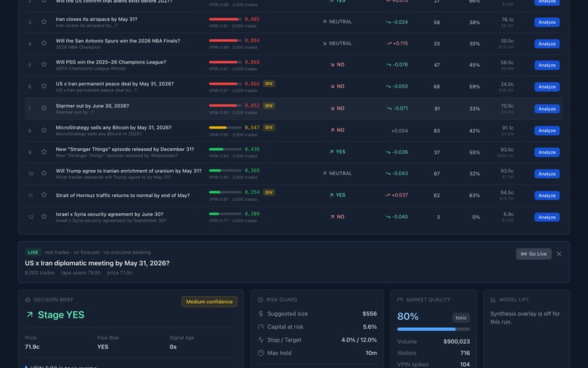The height and width of the screenshot is (368, 588).
Task: Click the 10m Max hold value
Action: (371, 353)
